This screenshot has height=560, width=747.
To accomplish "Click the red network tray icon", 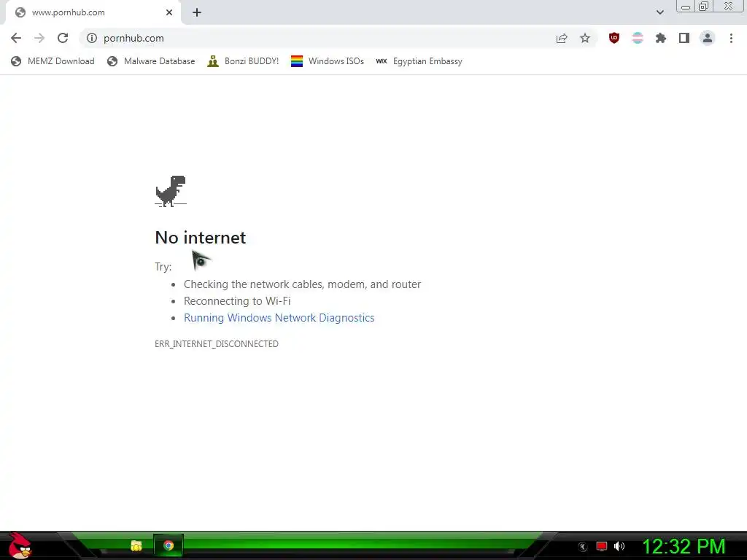I will tap(602, 547).
